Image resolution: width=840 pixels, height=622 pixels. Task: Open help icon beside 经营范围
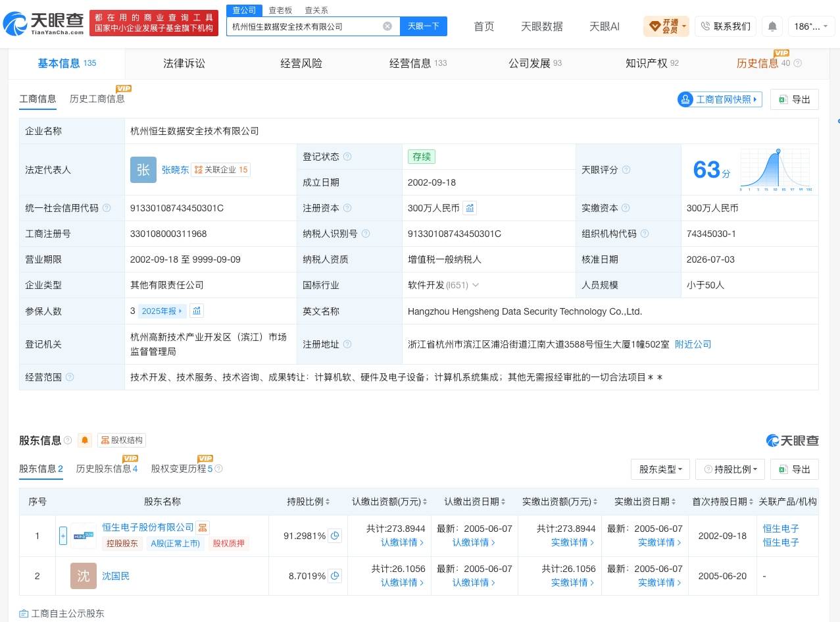70,377
